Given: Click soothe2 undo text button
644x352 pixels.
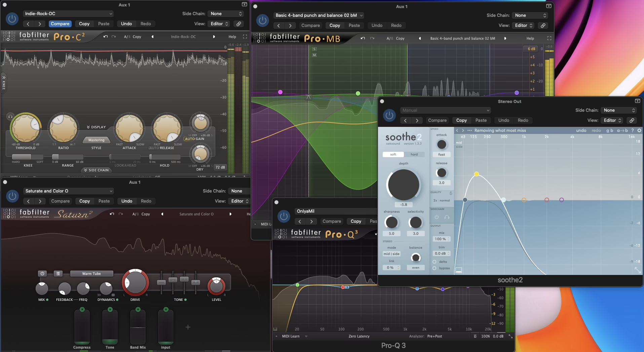Looking at the screenshot, I should 581,131.
